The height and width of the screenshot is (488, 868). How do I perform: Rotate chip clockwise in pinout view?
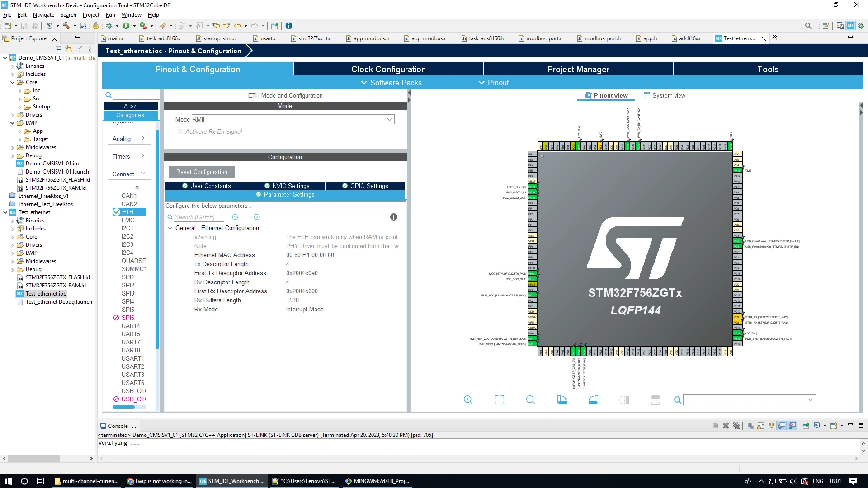point(562,400)
